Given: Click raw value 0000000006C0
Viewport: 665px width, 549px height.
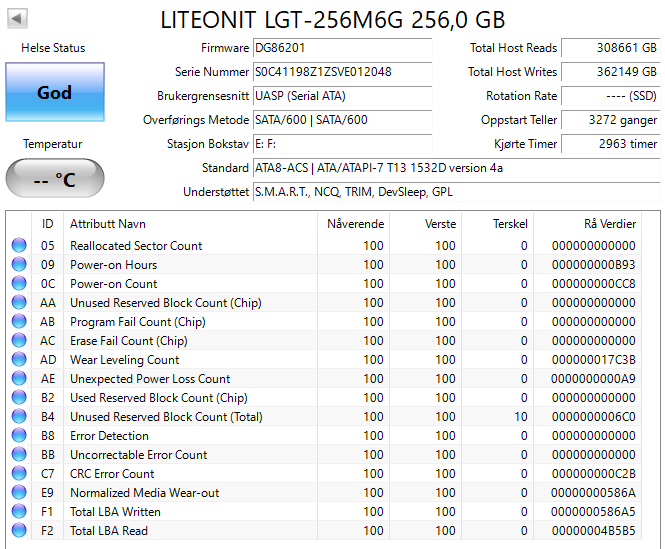Looking at the screenshot, I should (x=593, y=417).
